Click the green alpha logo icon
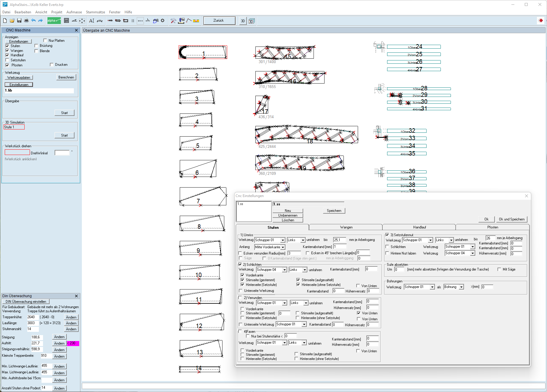The width and height of the screenshot is (547, 392). pos(54,20)
